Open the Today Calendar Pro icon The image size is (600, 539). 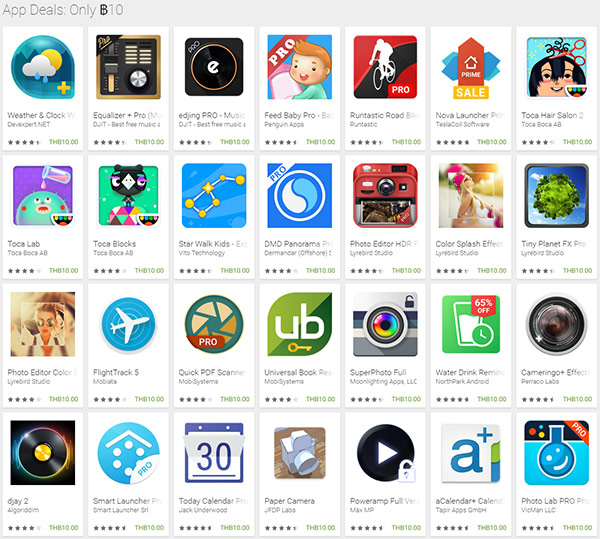click(x=214, y=453)
